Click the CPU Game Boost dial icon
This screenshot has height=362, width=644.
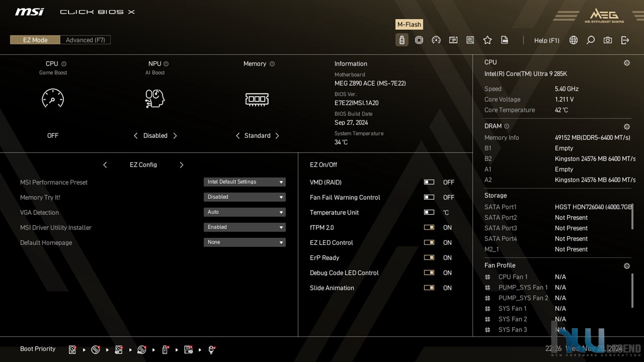click(x=53, y=98)
